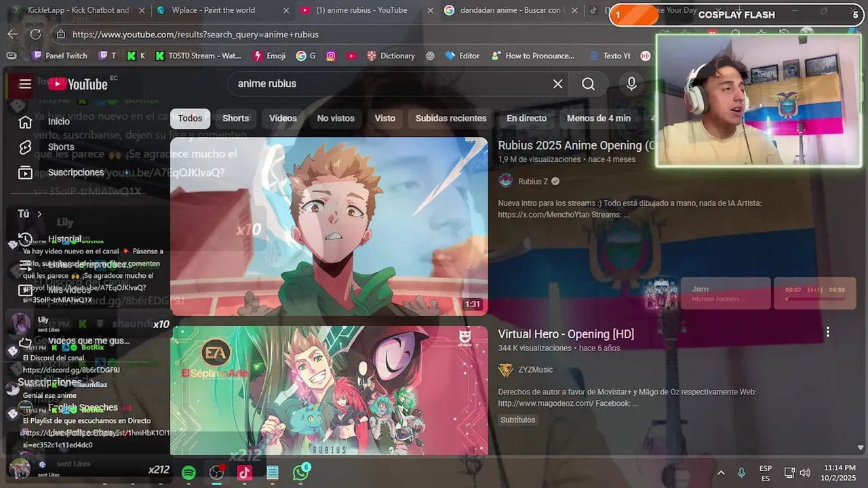Screen dimensions: 868x488
Task: Select the No vistos filter chip
Action: click(336, 118)
